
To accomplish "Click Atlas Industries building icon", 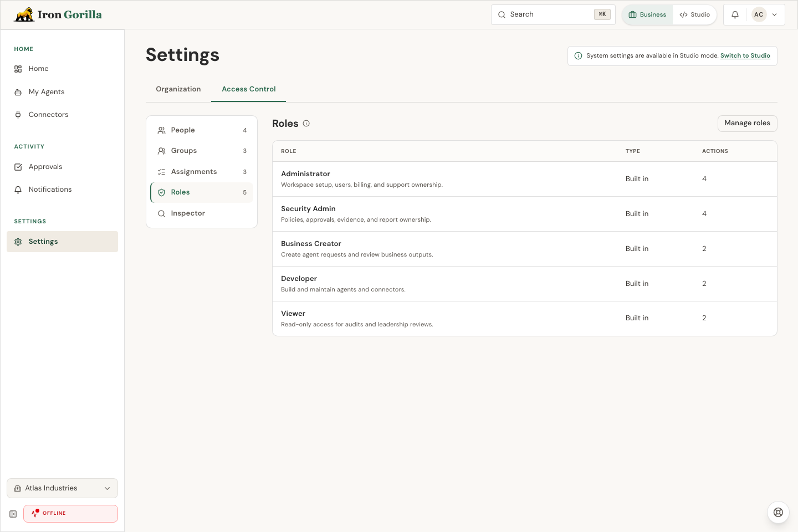I will point(18,488).
